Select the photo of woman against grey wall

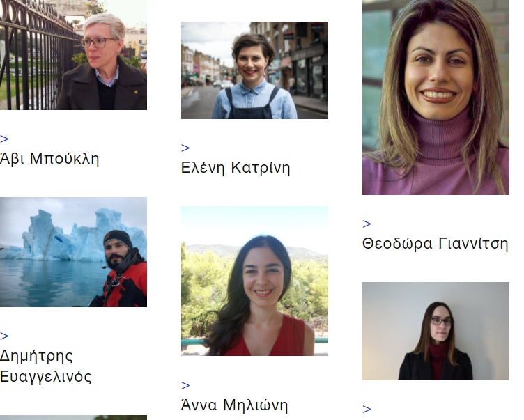[x=436, y=331]
